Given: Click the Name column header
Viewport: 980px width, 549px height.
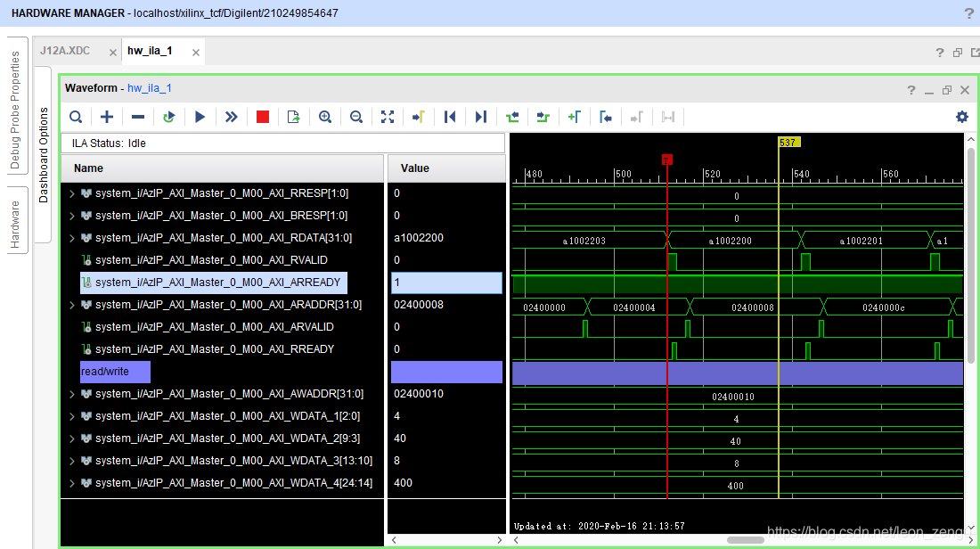Looking at the screenshot, I should [x=222, y=168].
